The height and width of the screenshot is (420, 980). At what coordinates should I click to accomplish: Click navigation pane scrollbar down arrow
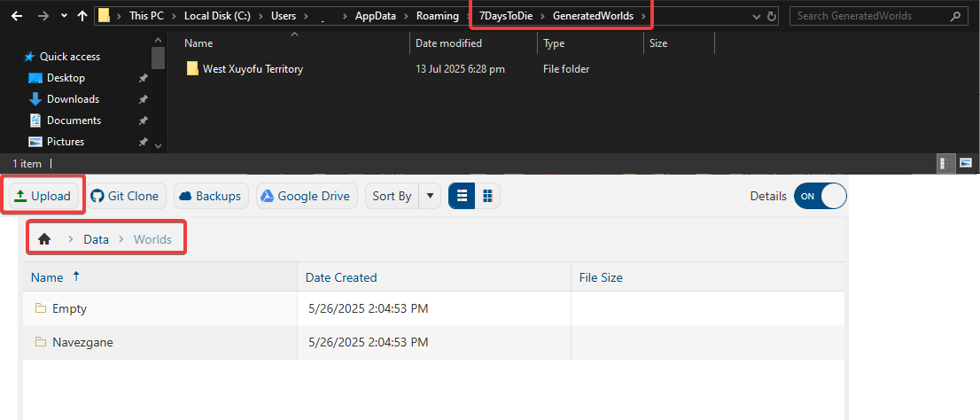coord(158,145)
